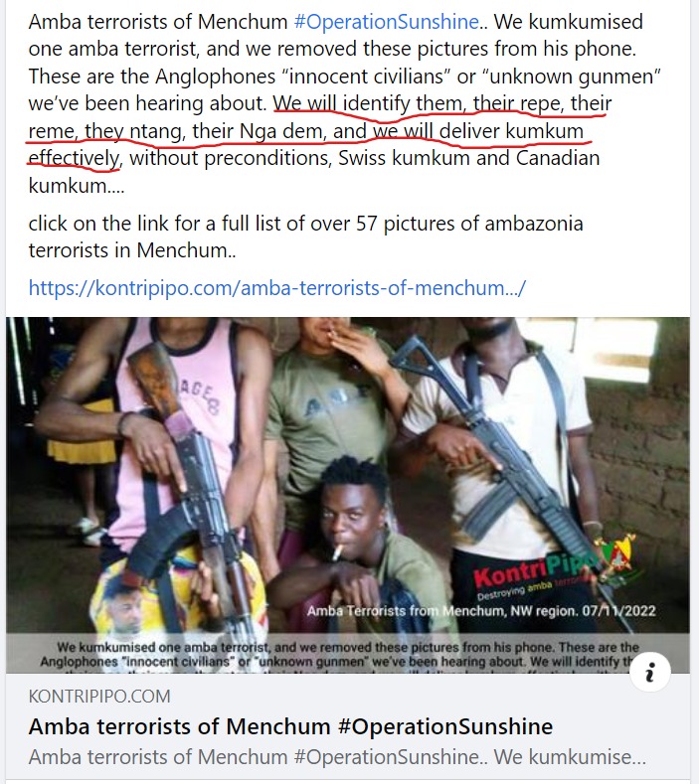Viewport: 699px width, 784px height.
Task: Open the bold link preview headline
Action: click(x=290, y=726)
